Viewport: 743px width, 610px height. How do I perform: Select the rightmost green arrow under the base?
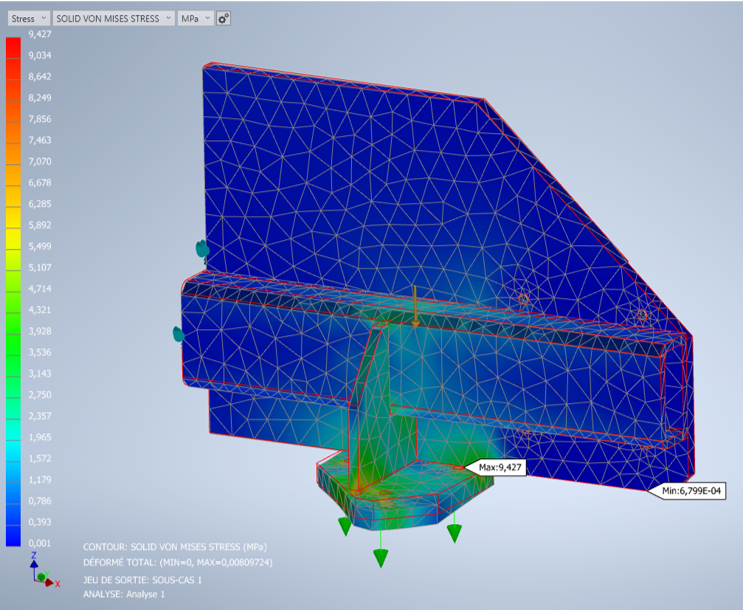point(454,530)
